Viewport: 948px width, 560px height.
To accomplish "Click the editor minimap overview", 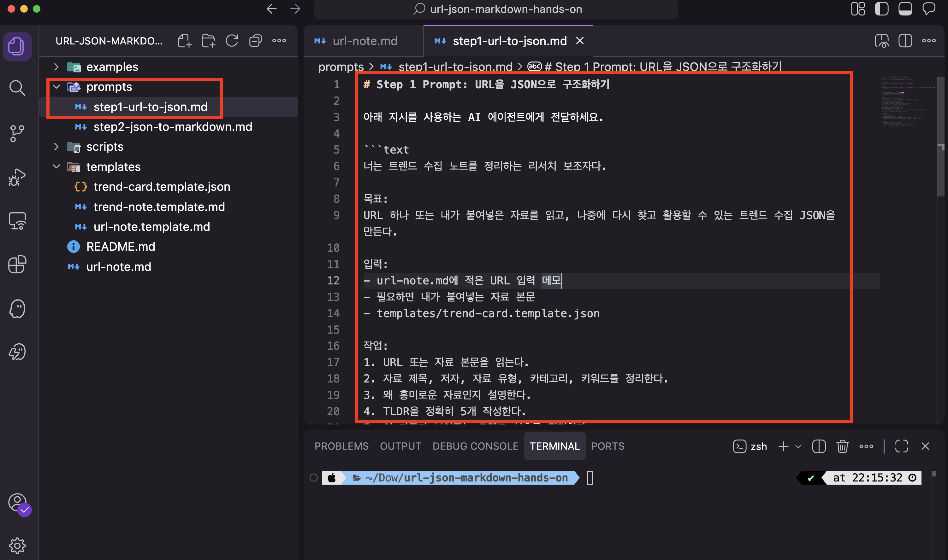I will [x=909, y=102].
